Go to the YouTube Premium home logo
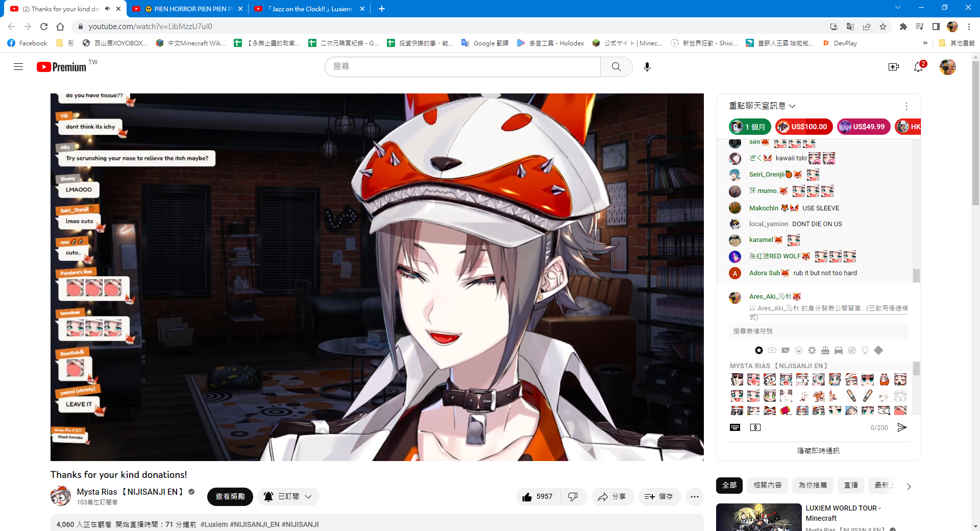 pyautogui.click(x=62, y=67)
